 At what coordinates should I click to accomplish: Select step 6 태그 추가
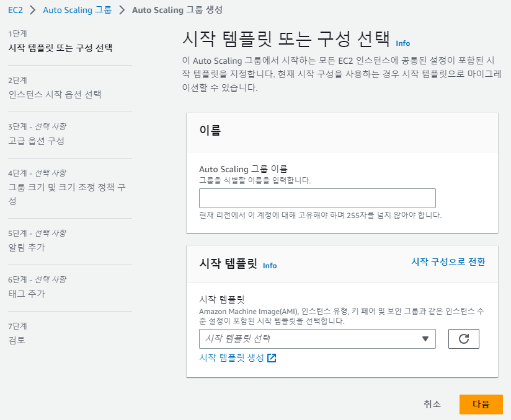click(x=27, y=294)
